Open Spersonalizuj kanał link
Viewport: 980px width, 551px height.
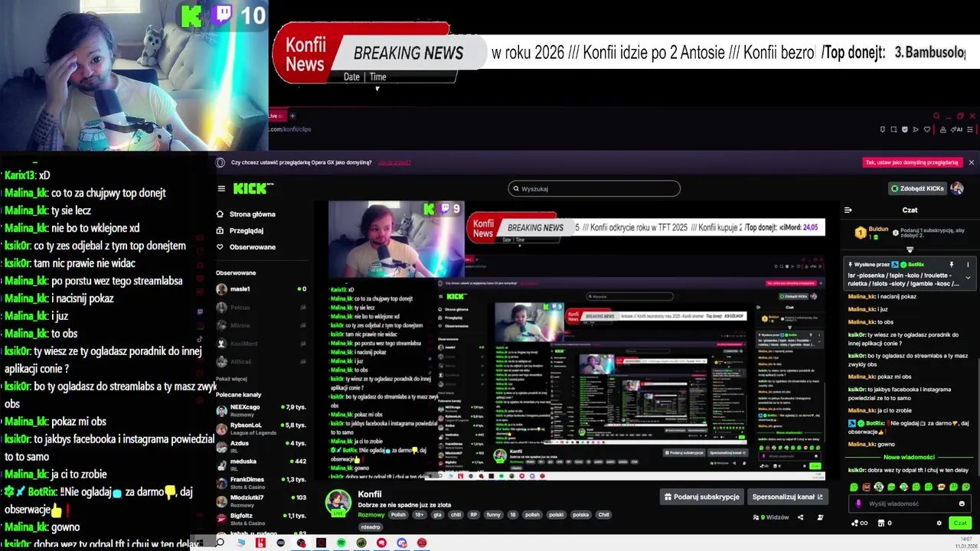787,497
